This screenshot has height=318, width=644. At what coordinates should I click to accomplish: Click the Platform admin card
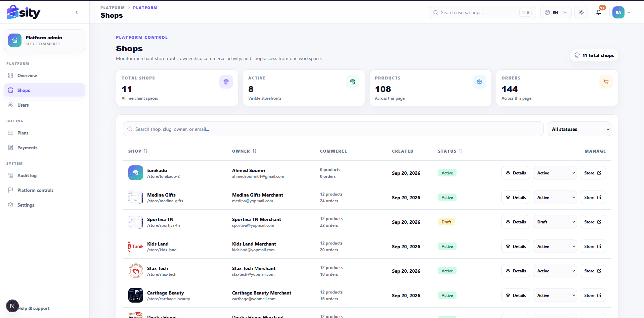click(x=44, y=40)
